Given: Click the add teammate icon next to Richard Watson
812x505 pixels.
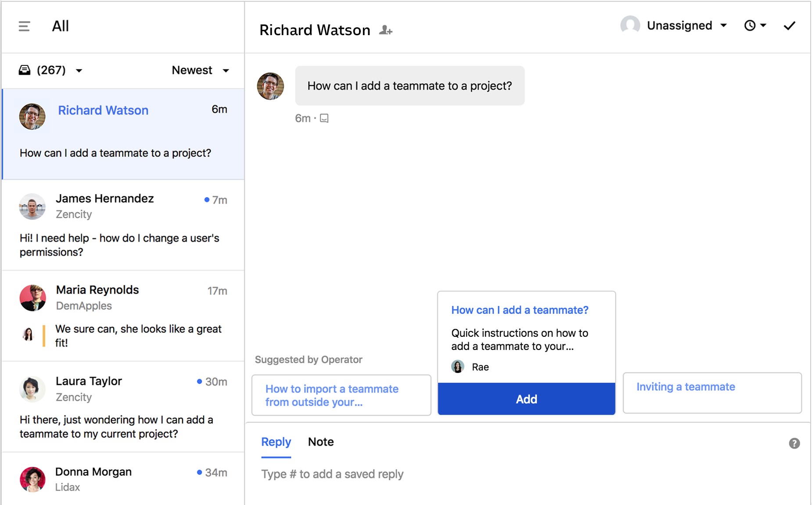Looking at the screenshot, I should point(385,30).
